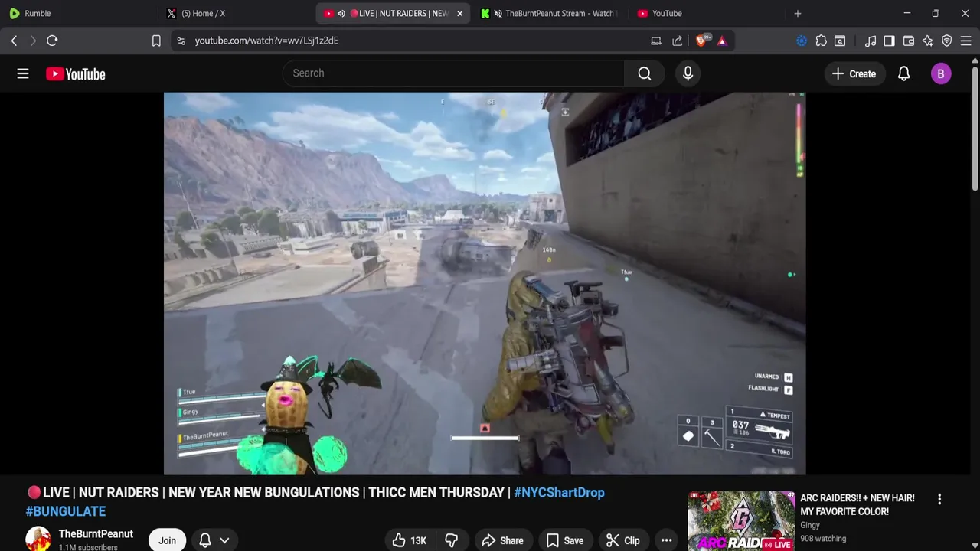Image resolution: width=980 pixels, height=551 pixels.
Task: Close the LIVE NUT RAIDERS tab
Action: pyautogui.click(x=459, y=13)
